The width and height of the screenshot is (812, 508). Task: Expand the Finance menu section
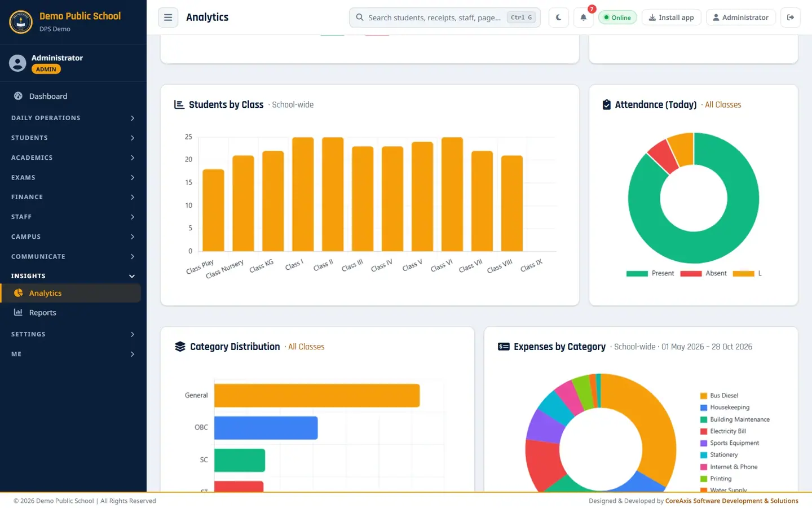(x=73, y=197)
